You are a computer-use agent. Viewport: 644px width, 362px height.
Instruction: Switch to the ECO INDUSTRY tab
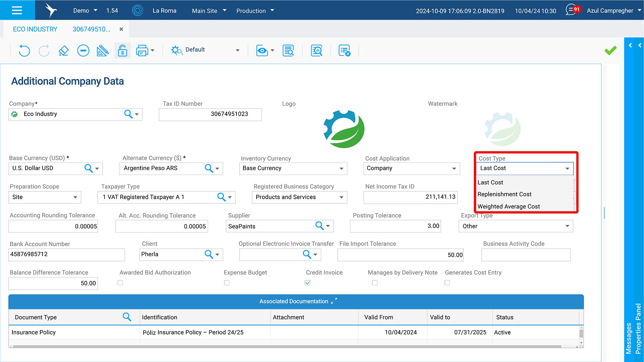click(x=35, y=29)
